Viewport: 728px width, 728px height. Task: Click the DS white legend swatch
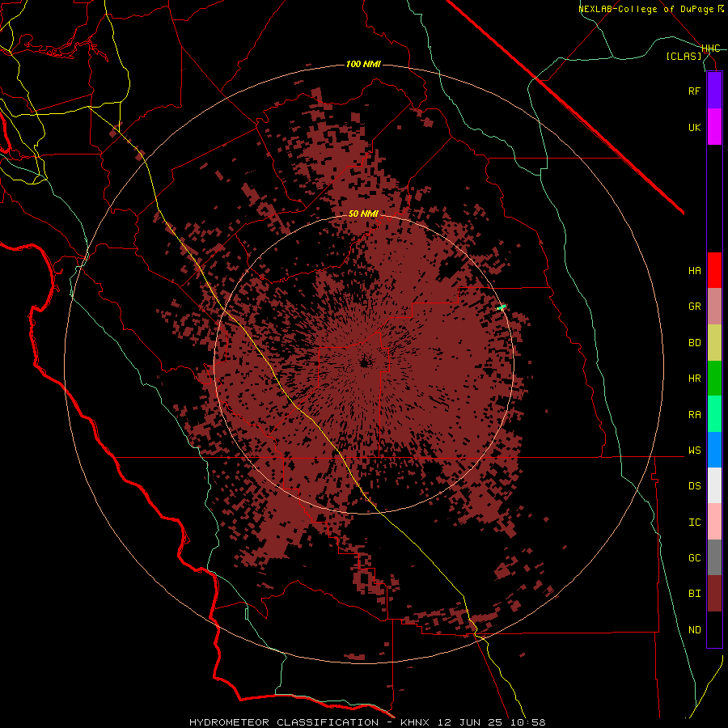(714, 485)
